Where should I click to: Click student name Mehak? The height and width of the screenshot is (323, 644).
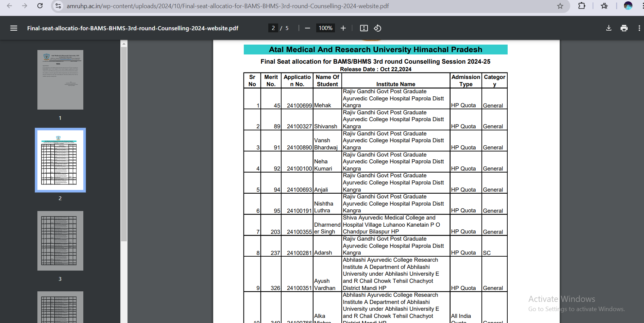pyautogui.click(x=322, y=106)
